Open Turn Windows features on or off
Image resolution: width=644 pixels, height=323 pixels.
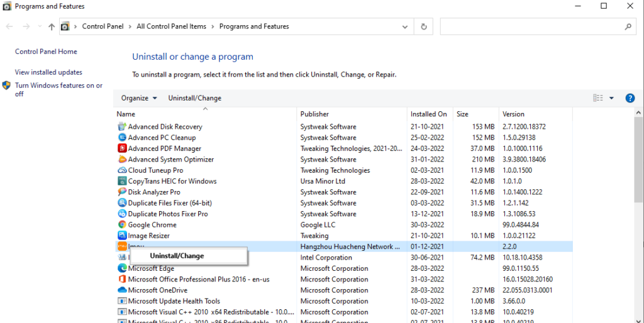(x=58, y=89)
